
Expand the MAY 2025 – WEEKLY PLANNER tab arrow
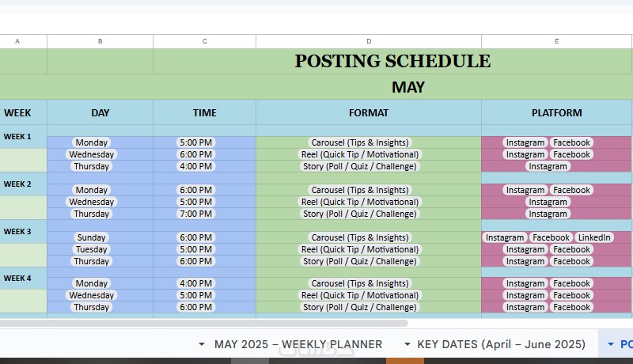tap(202, 344)
